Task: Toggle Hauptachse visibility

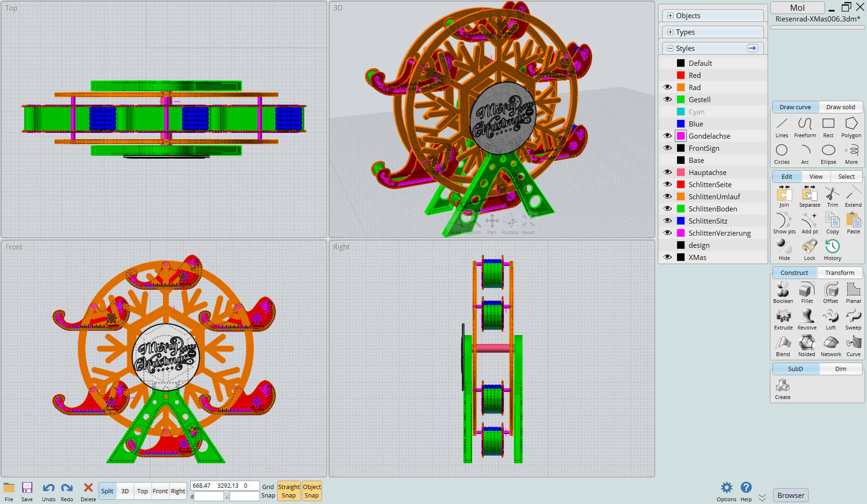Action: click(x=667, y=172)
